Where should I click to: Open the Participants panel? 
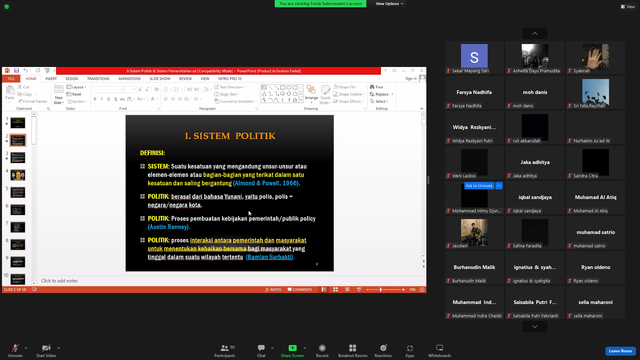(225, 350)
